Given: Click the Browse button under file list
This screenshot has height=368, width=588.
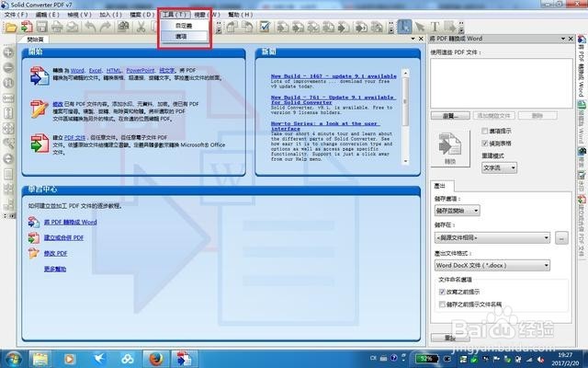Looking at the screenshot, I should pos(450,116).
